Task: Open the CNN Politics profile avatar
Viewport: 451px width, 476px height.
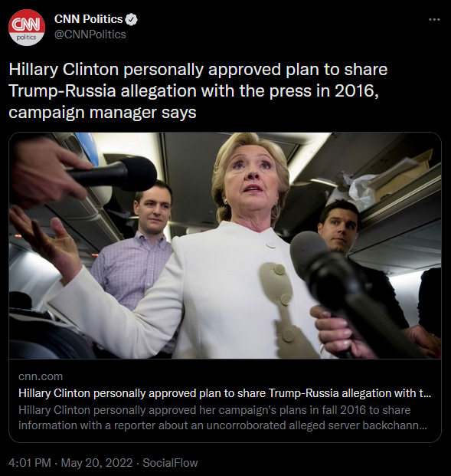Action: click(x=27, y=28)
